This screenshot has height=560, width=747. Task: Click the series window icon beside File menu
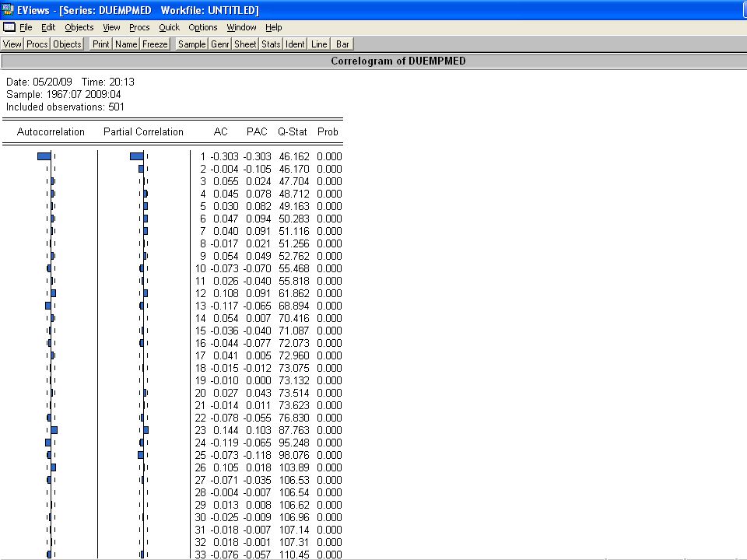[9, 27]
